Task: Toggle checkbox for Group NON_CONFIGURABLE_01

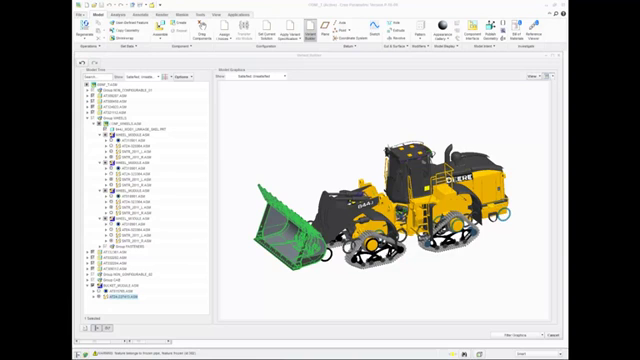Action: 93,90
